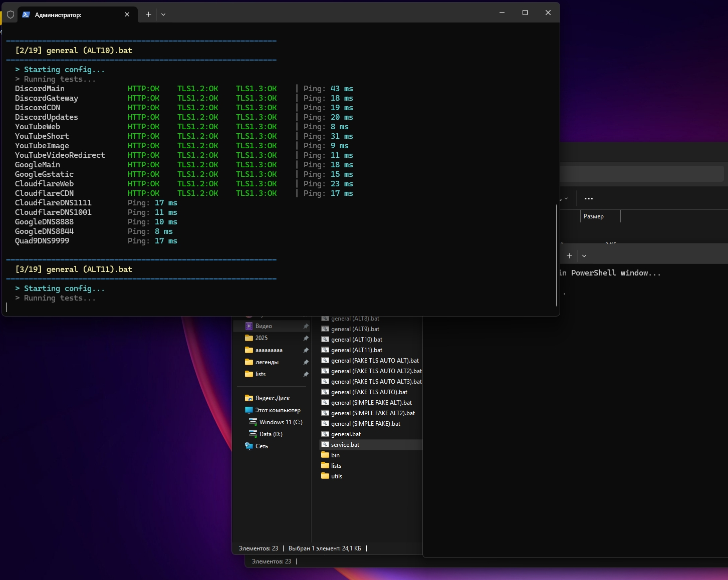This screenshot has height=580, width=728.
Task: Unpin the 2025 folder using its pin icon
Action: click(x=306, y=338)
